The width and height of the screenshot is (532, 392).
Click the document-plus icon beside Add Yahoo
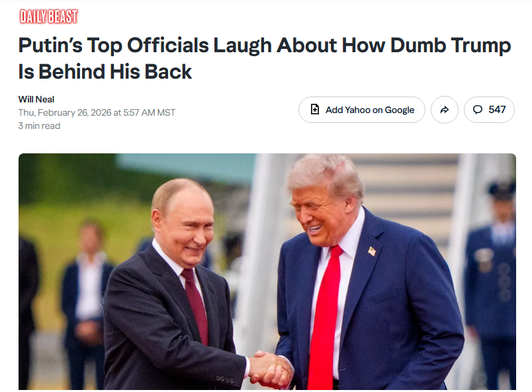click(315, 110)
